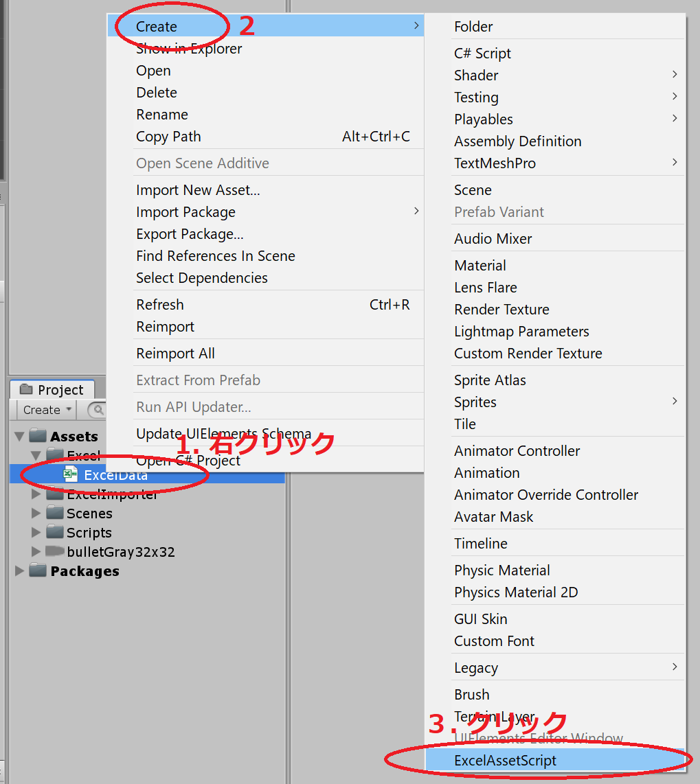
Task: Create an Avatar Mask
Action: point(555,517)
